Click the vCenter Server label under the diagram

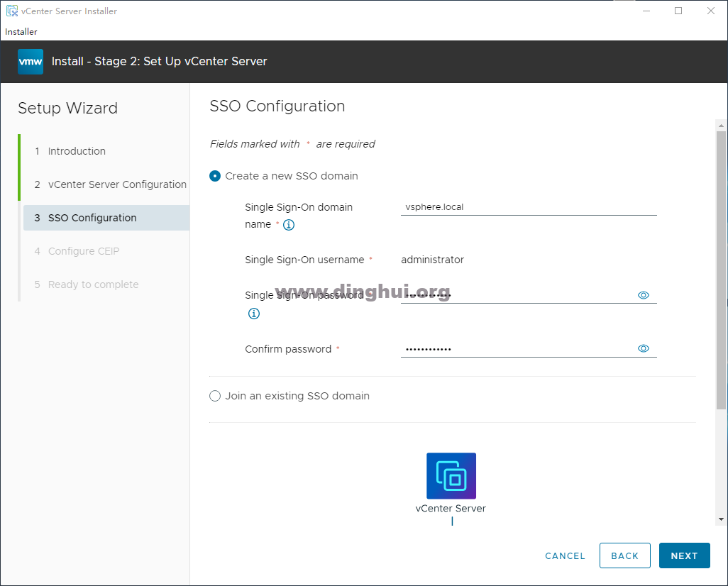tap(451, 509)
